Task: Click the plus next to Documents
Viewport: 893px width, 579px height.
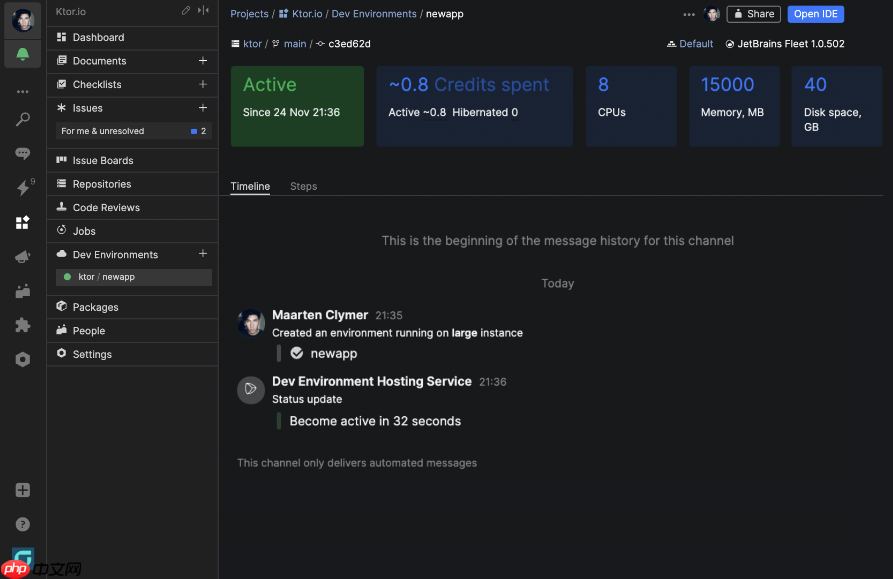Action: coord(203,61)
